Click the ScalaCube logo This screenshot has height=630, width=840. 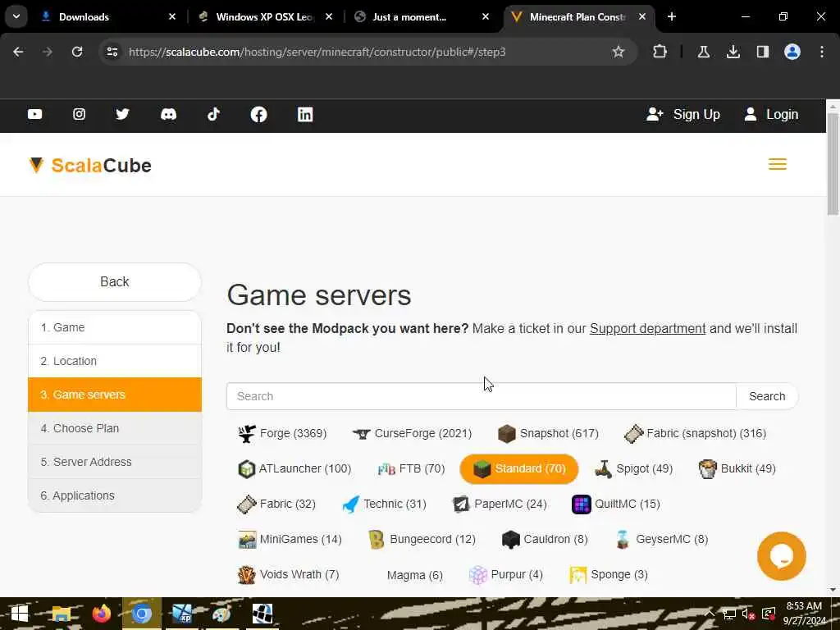point(90,165)
